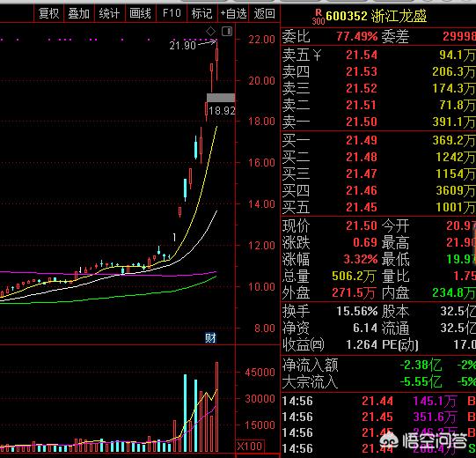The height and width of the screenshot is (458, 476).
Task: Click 涨幅 value 3.32%
Action: click(361, 259)
